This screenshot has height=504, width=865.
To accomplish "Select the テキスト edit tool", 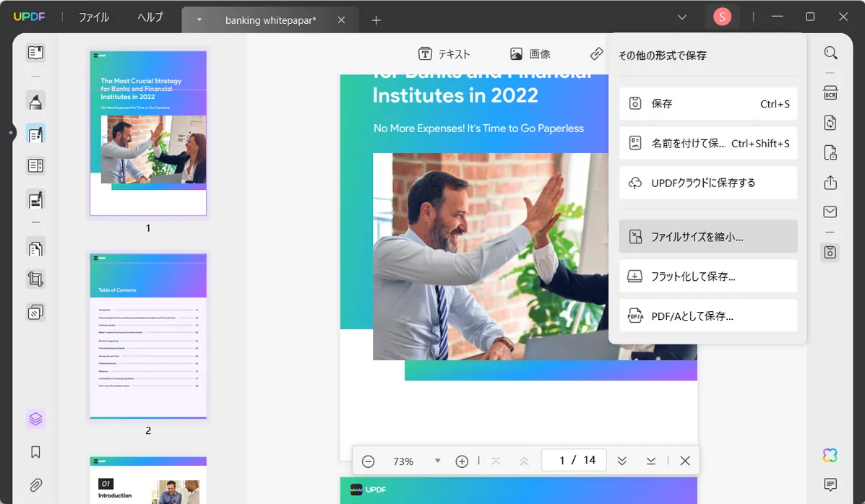I will click(444, 54).
